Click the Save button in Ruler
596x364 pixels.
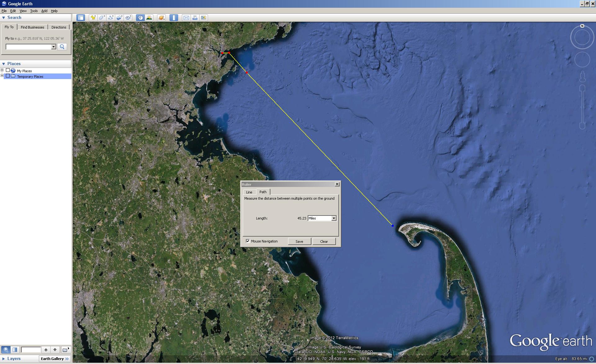click(299, 241)
